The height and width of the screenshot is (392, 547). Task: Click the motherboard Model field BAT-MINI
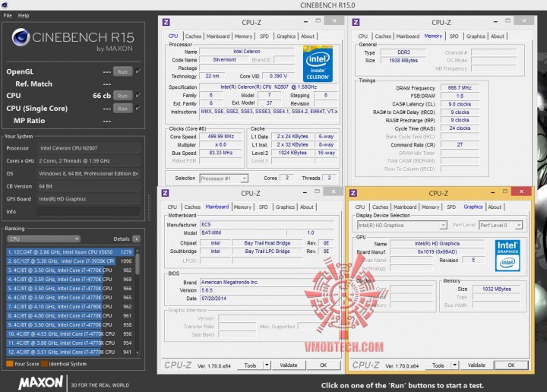tap(243, 232)
